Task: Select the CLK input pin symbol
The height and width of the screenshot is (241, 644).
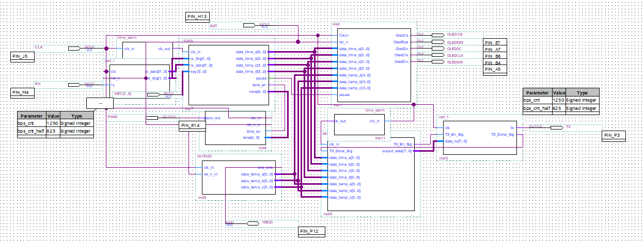Action: (x=75, y=49)
